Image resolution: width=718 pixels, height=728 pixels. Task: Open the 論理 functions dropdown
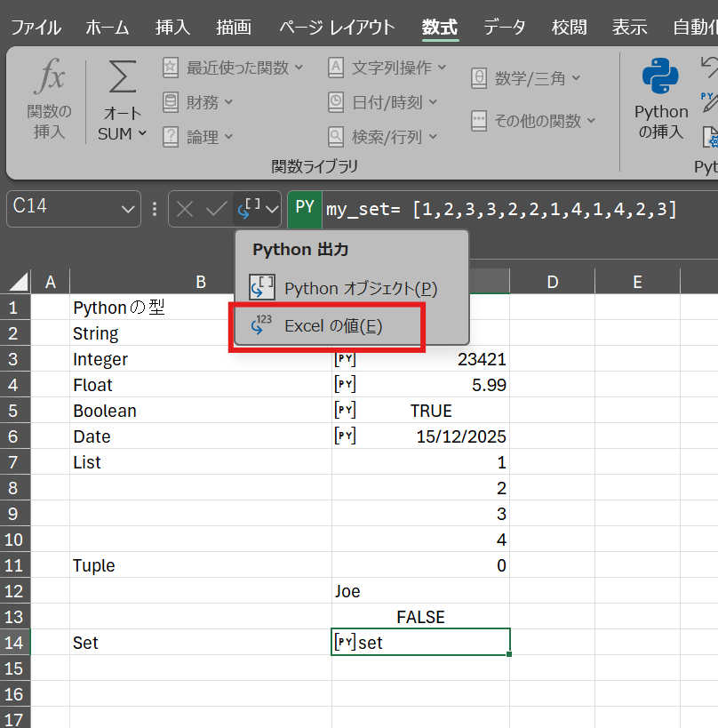198,137
